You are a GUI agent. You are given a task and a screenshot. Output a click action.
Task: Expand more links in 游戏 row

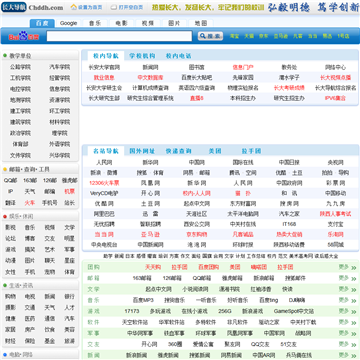pyautogui.click(x=347, y=311)
